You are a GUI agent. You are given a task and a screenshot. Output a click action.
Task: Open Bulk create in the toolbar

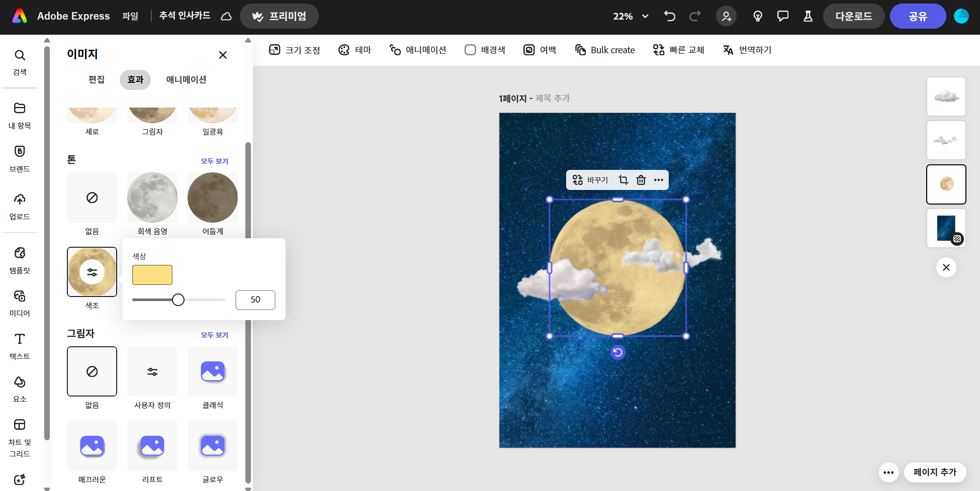(605, 50)
